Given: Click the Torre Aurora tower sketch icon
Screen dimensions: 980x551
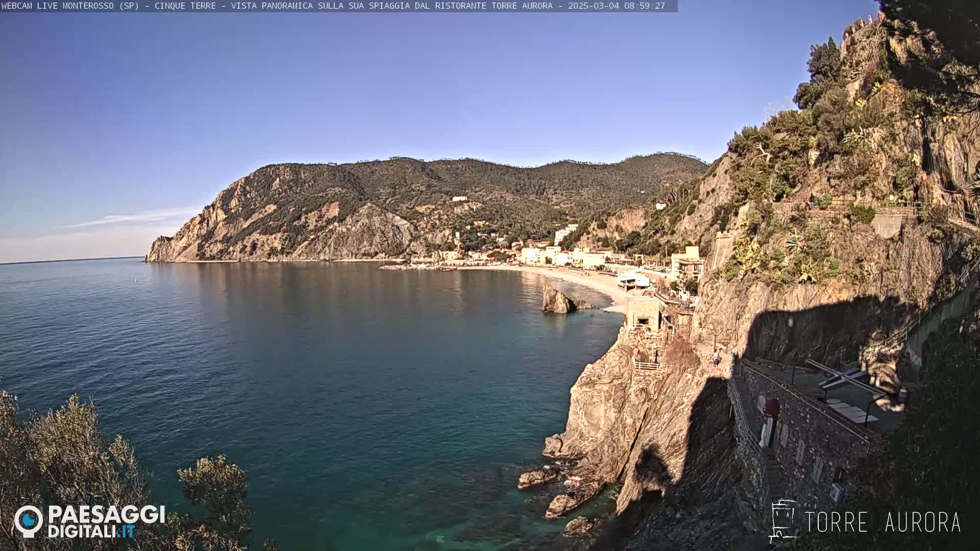Looking at the screenshot, I should tap(782, 521).
